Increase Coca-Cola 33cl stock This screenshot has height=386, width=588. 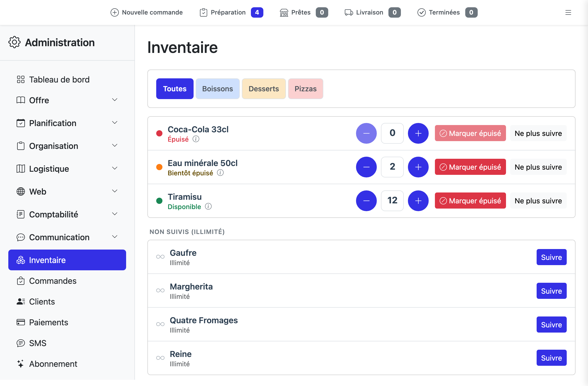pos(418,133)
